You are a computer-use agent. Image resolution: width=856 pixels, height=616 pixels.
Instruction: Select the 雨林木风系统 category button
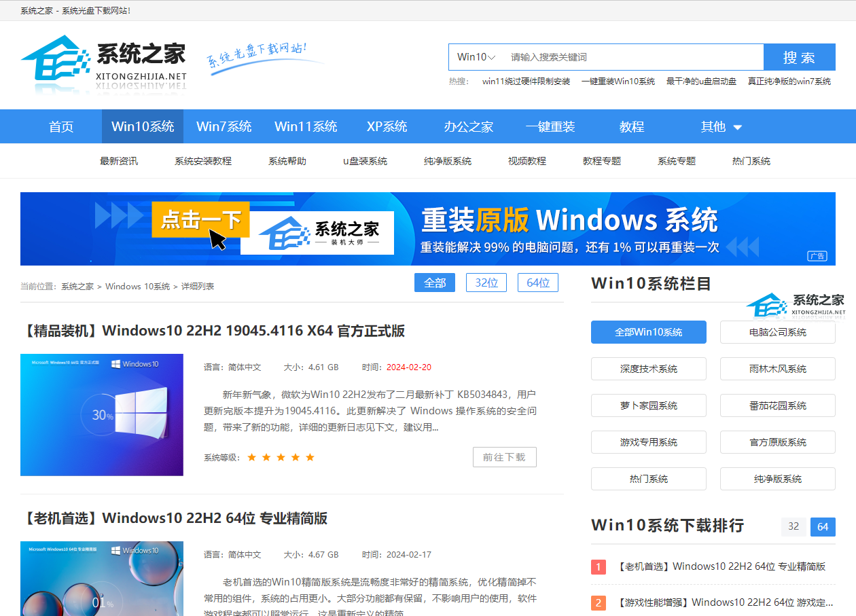778,369
